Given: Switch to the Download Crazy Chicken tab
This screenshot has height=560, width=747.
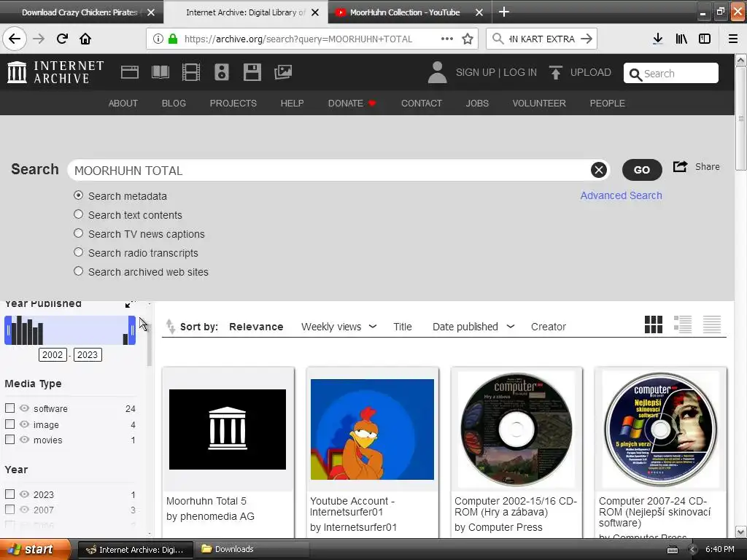Looking at the screenshot, I should (80, 12).
